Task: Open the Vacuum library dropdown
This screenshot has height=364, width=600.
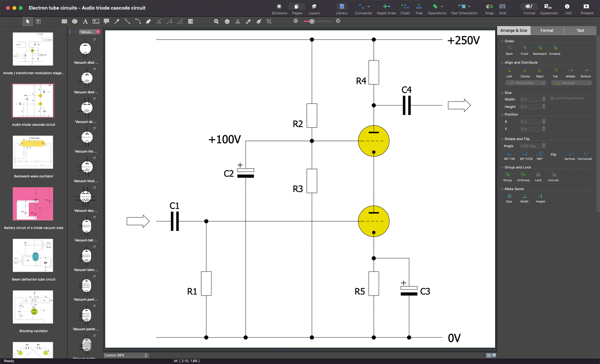Action: click(x=98, y=32)
